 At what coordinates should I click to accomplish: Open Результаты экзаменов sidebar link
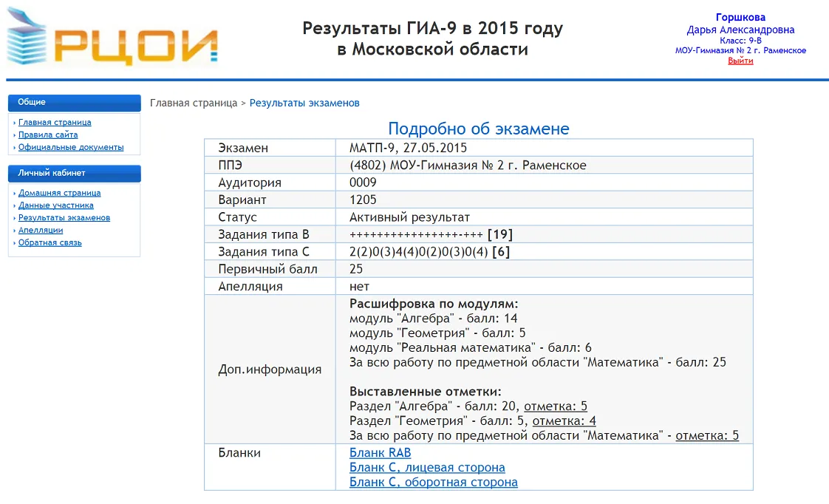64,218
